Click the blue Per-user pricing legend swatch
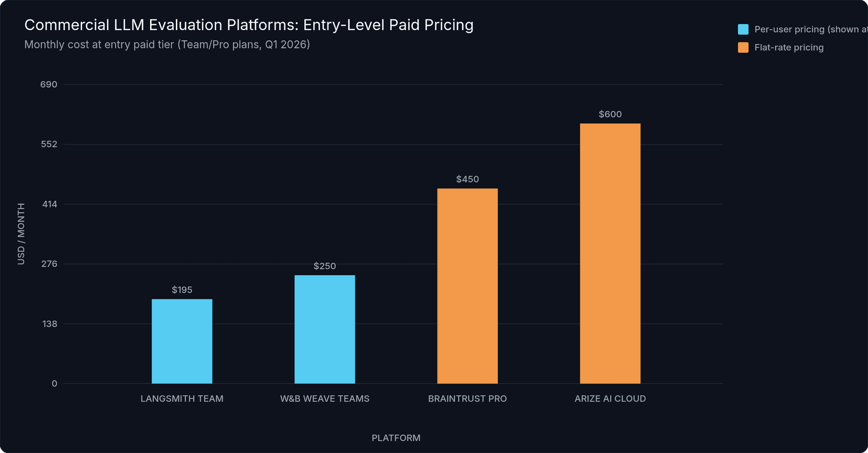868x453 pixels. coord(743,29)
